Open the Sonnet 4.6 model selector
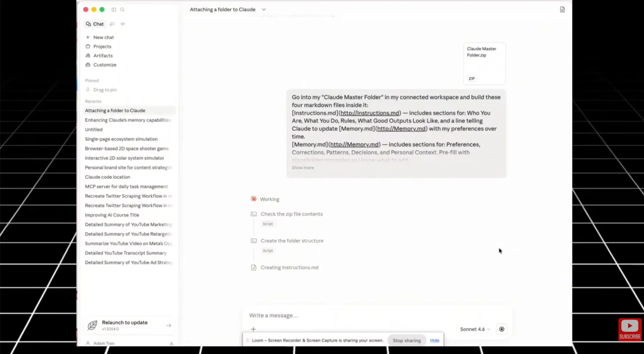Image resolution: width=644 pixels, height=354 pixels. [475, 329]
